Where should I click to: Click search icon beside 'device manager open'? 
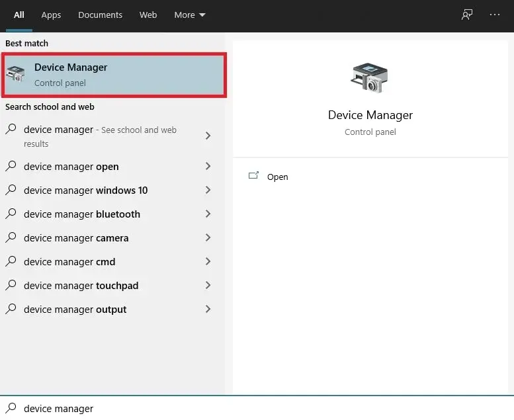tap(11, 166)
